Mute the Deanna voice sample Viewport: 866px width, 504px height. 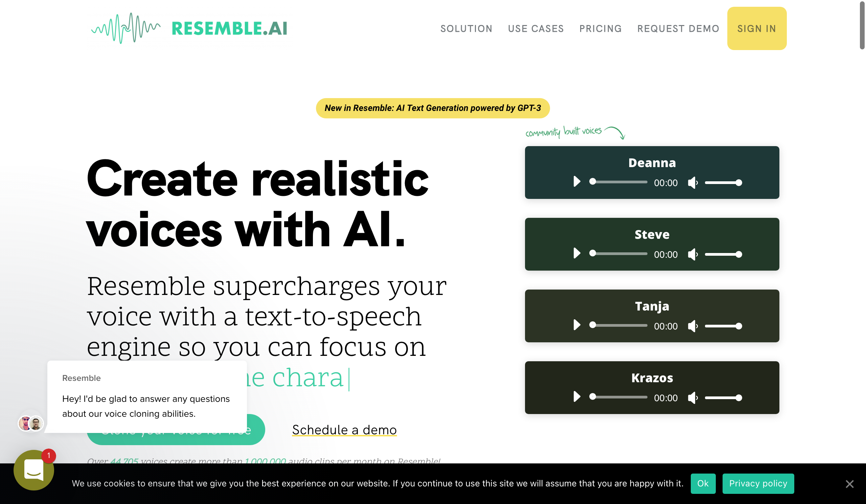[x=693, y=182]
